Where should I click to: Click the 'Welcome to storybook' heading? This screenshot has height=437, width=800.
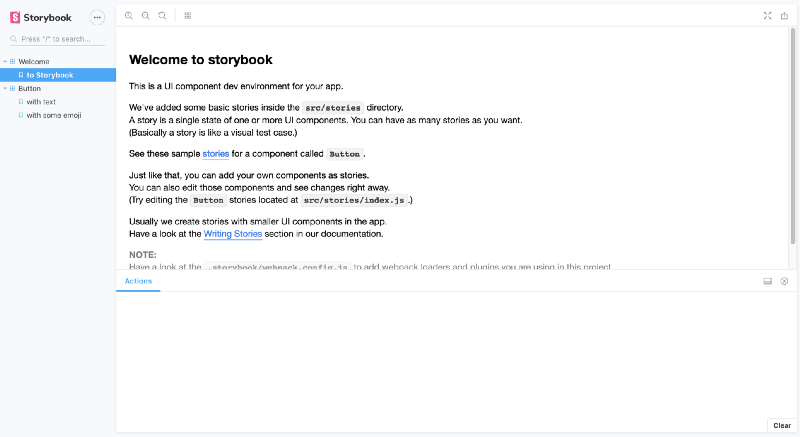point(201,60)
